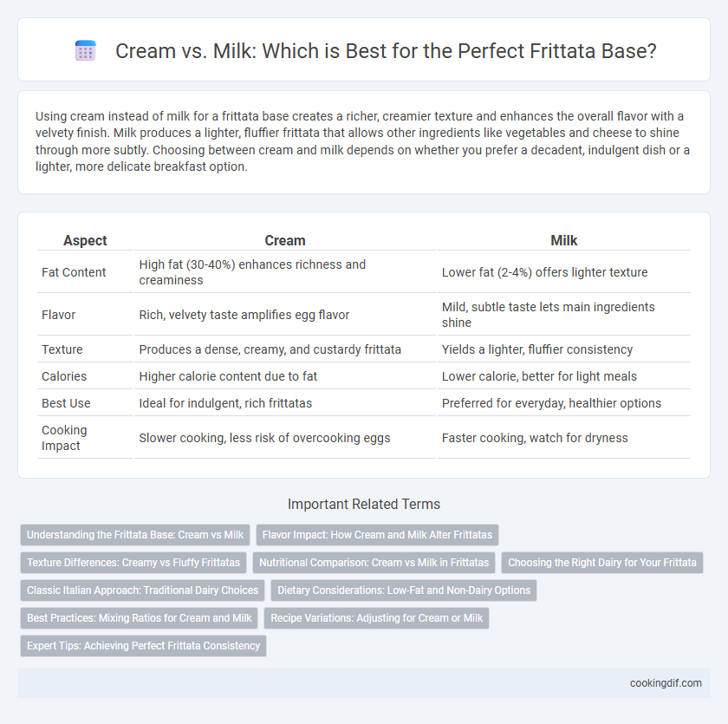
Task: Open the article title heading
Action: point(386,50)
